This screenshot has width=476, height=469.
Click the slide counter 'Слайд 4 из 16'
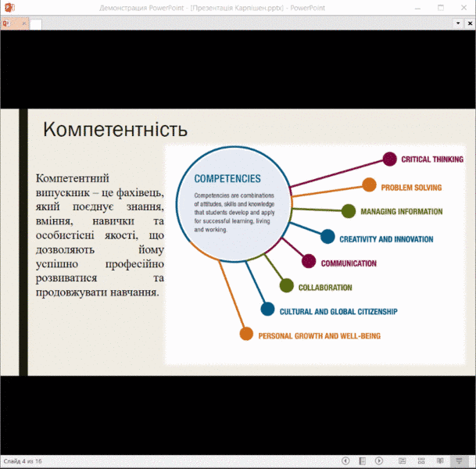point(22,461)
